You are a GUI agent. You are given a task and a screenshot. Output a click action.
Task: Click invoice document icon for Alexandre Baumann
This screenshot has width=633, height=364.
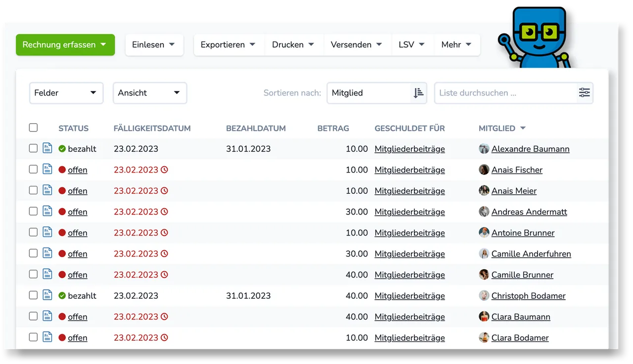point(47,148)
